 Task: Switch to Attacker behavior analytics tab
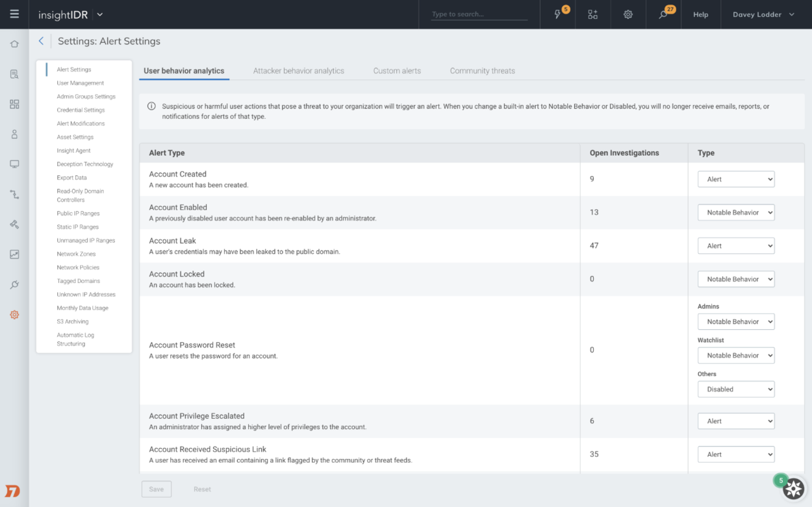click(x=299, y=71)
